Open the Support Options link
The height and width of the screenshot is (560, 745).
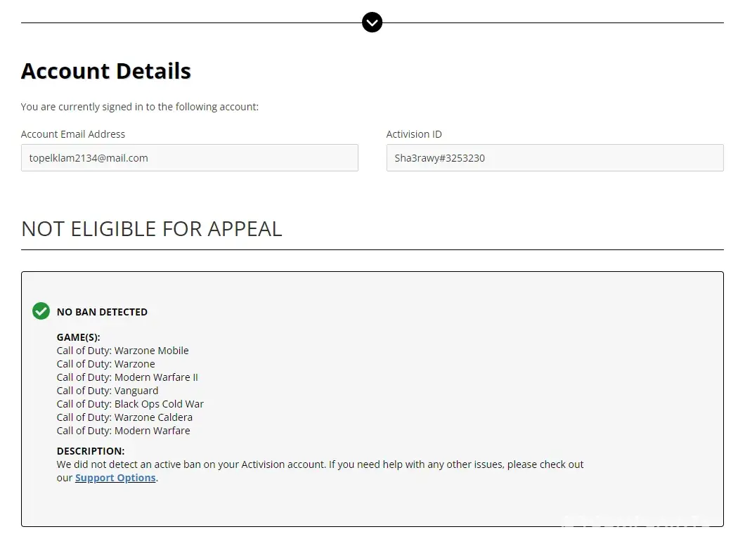pos(115,478)
